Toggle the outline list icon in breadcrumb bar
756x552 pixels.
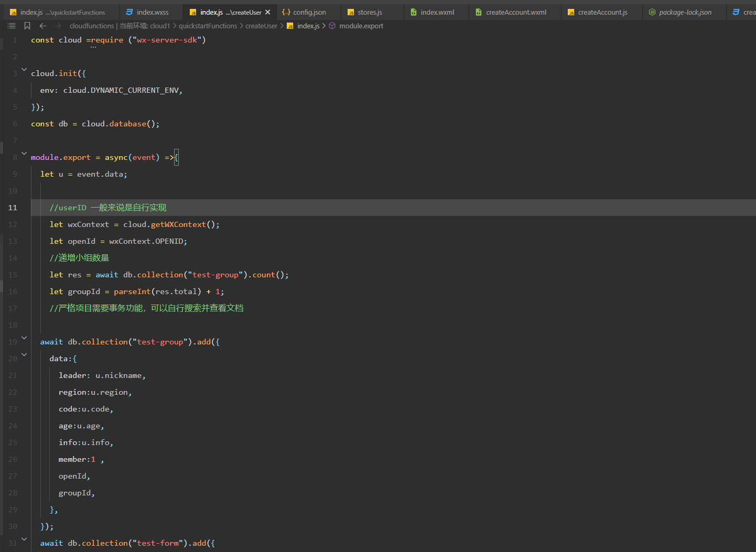pos(12,26)
